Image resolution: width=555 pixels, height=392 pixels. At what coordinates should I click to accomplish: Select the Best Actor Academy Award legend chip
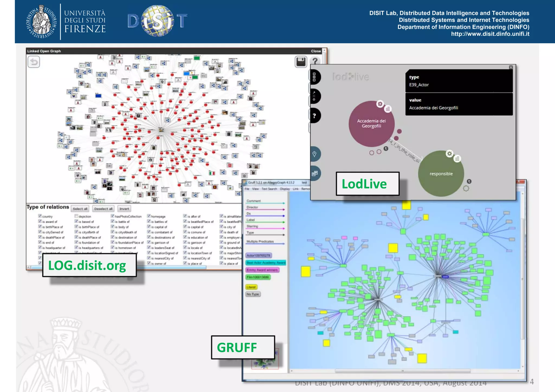tap(266, 263)
